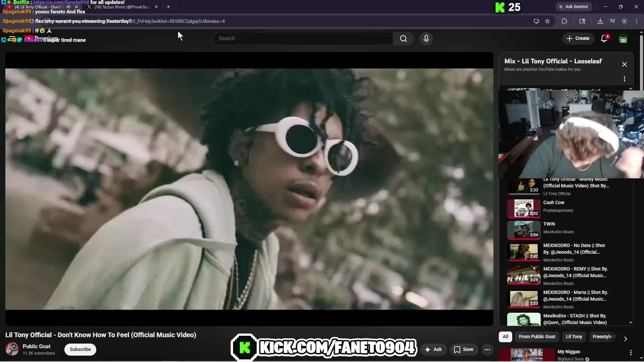Viewport: 644px width, 362px height.
Task: Close the Mix playlist panel
Action: pyautogui.click(x=624, y=64)
